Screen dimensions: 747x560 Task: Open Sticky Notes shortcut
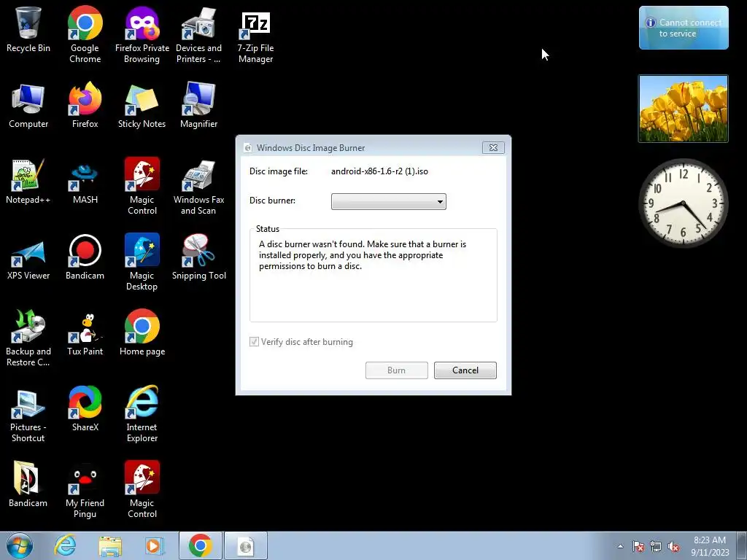(x=142, y=106)
